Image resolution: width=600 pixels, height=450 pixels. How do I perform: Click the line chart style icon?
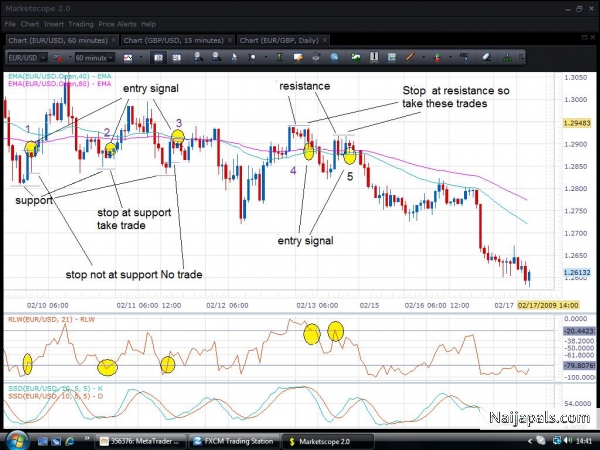click(128, 58)
